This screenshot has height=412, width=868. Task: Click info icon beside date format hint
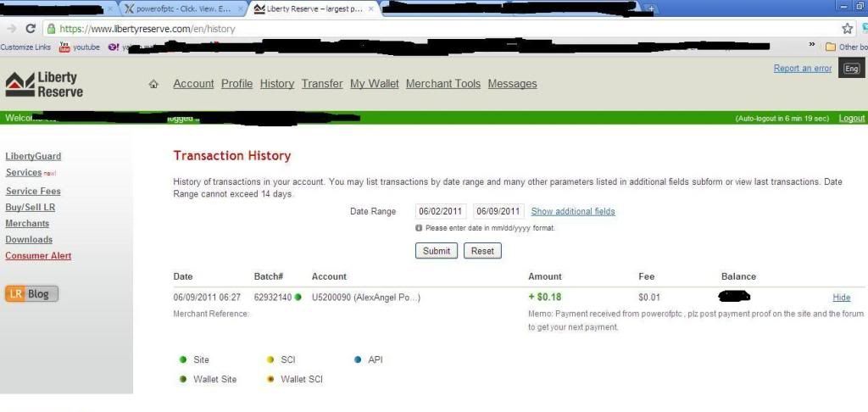419,227
